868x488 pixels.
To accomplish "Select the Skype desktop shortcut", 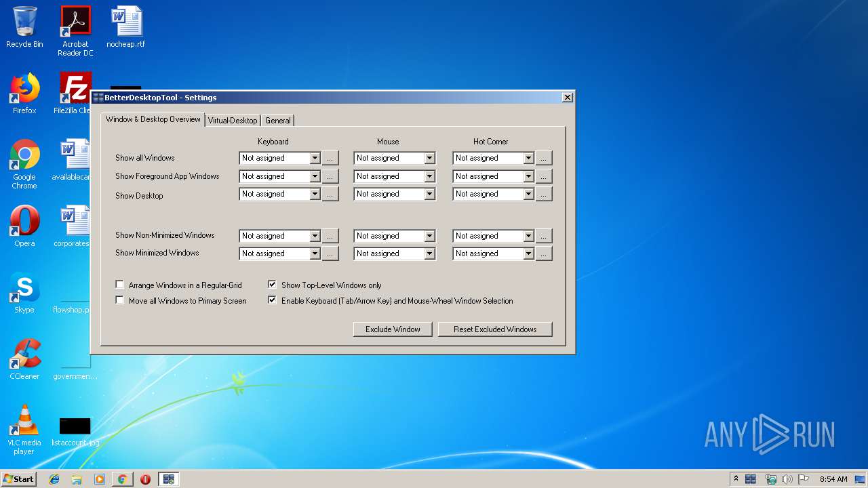I will pyautogui.click(x=24, y=293).
